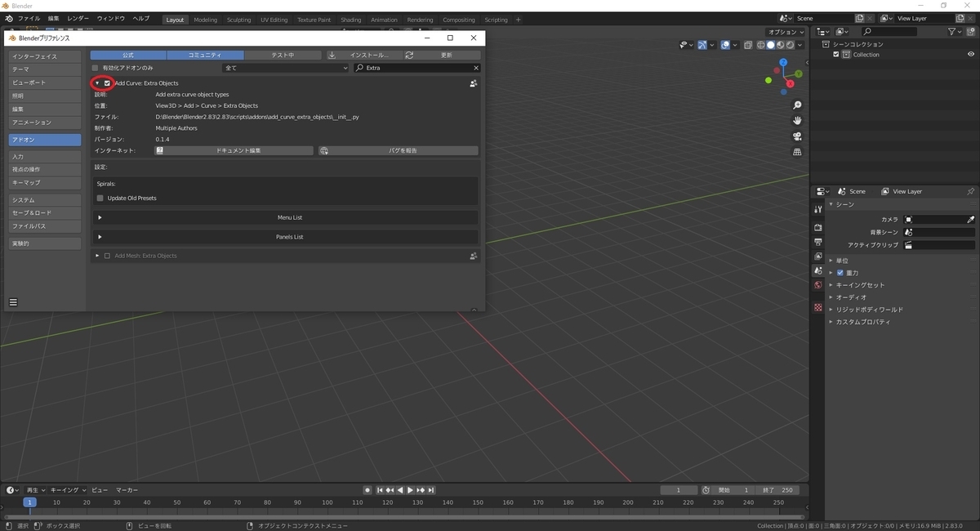
Task: Collapse the Add Curve: Extra Objects details
Action: 97,83
